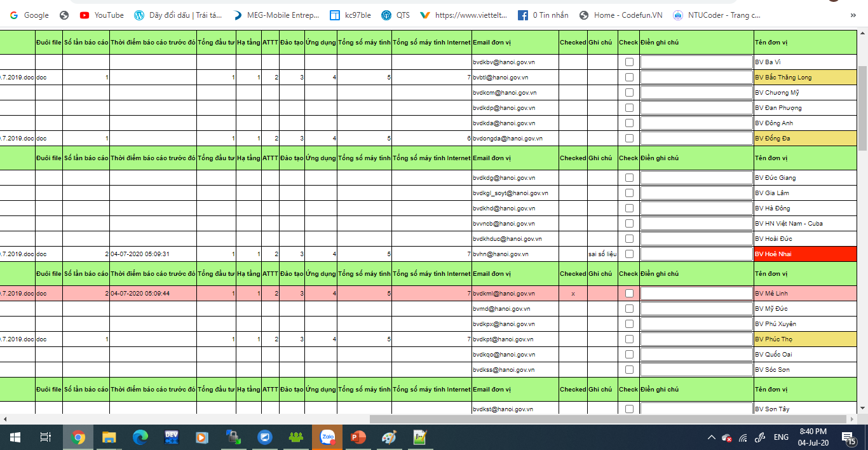
Task: Launch Microsoft Edge from the taskbar
Action: point(140,437)
